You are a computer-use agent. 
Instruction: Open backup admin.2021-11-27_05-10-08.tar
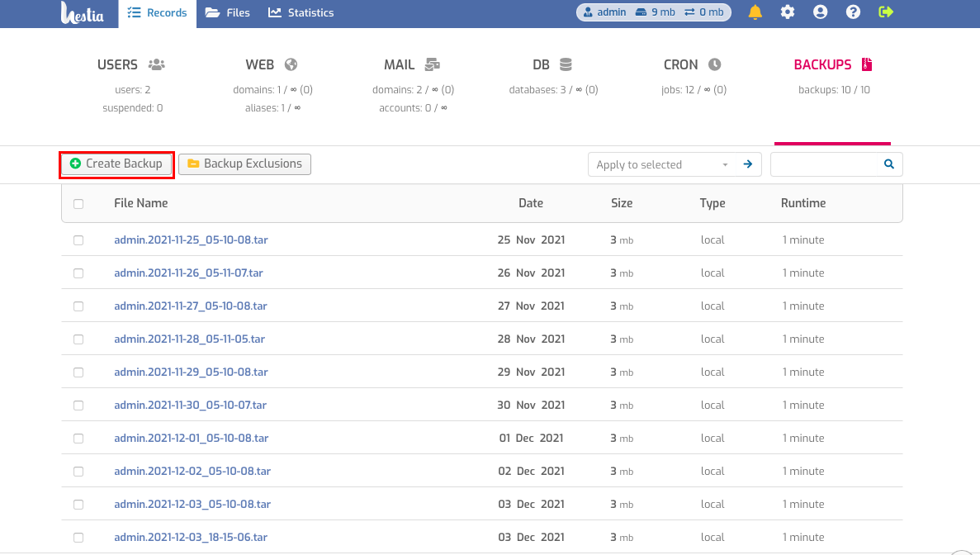191,306
